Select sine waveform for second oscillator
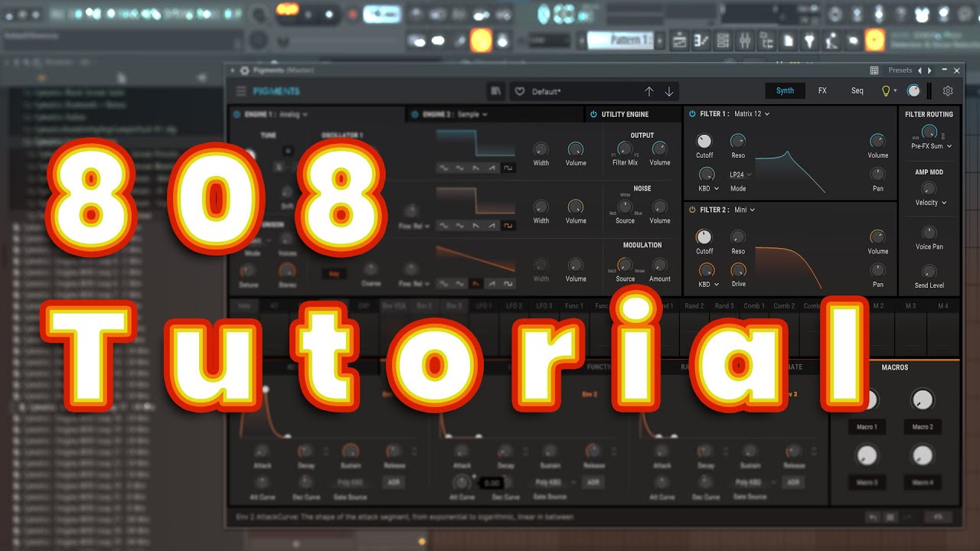The image size is (980, 551). click(444, 226)
